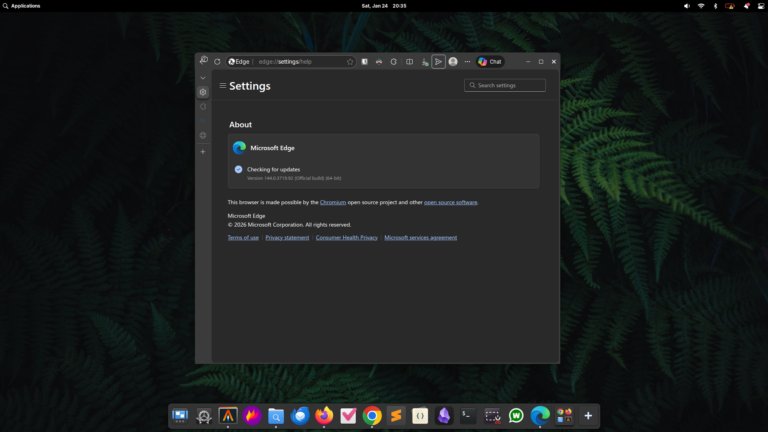Add a new tab with the plus icon

(x=203, y=152)
